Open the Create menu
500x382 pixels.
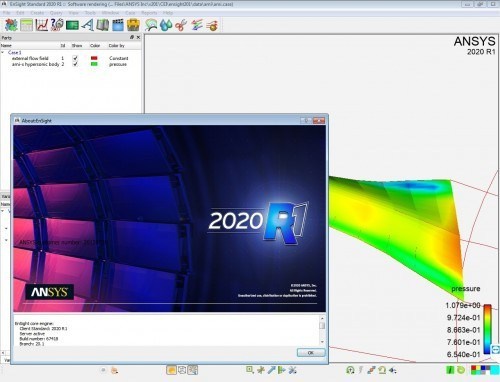tap(37, 13)
